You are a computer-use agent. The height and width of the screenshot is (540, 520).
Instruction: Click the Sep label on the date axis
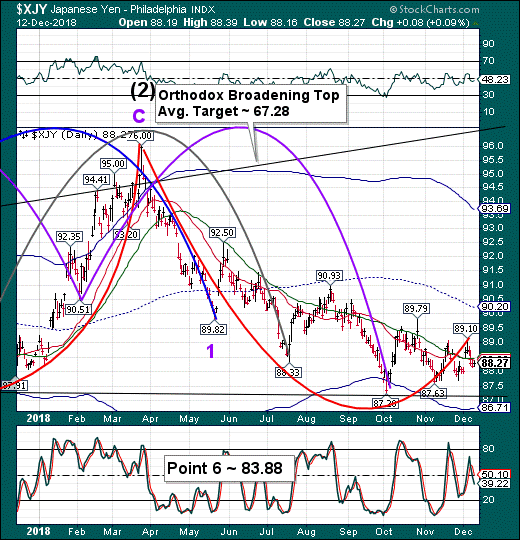(x=348, y=419)
